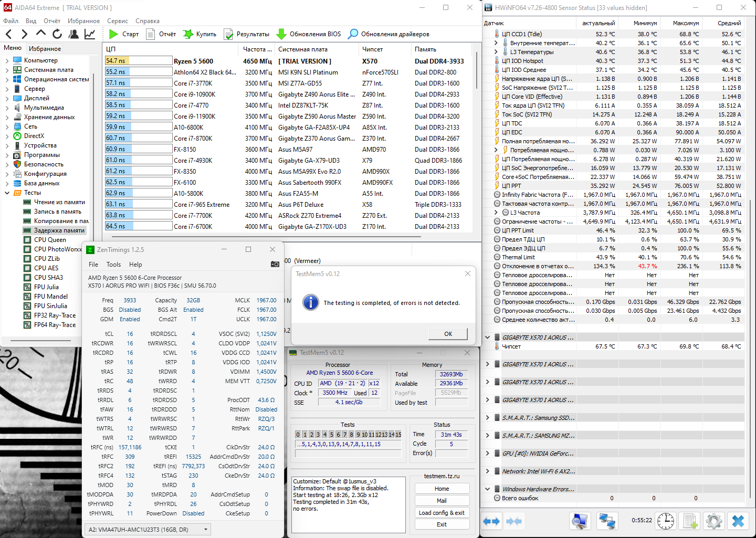This screenshot has width=756, height=538.
Task: Click the users silhouette icon in AIDA64 toolbar
Action: pos(73,34)
